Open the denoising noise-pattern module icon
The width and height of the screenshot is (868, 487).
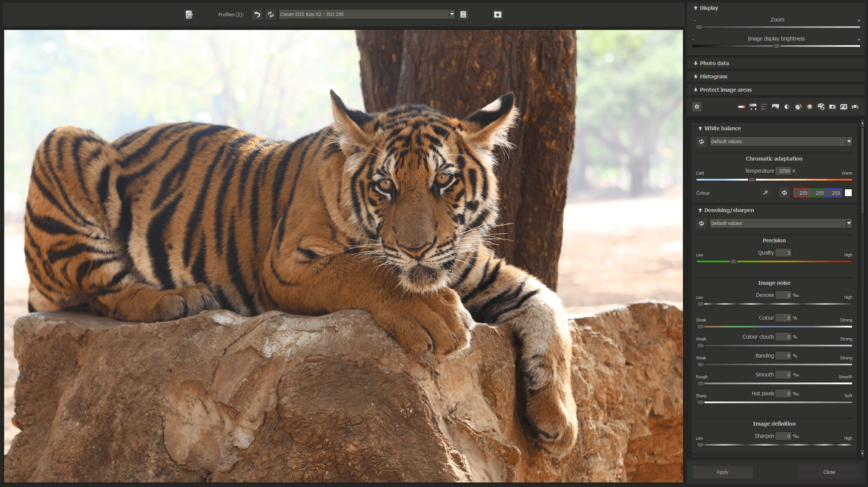753,107
